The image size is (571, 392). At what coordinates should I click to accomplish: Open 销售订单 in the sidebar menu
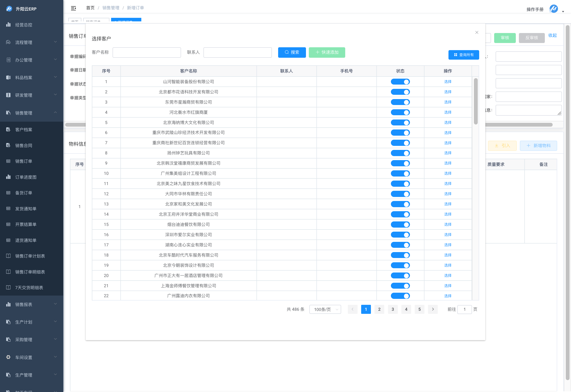(x=24, y=161)
